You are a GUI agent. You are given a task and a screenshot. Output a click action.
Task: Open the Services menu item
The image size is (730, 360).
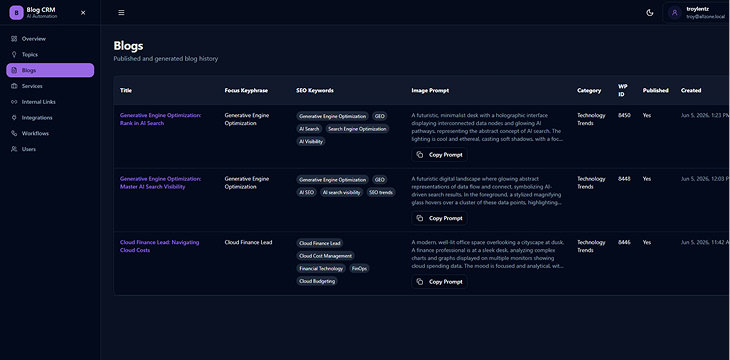(50, 86)
